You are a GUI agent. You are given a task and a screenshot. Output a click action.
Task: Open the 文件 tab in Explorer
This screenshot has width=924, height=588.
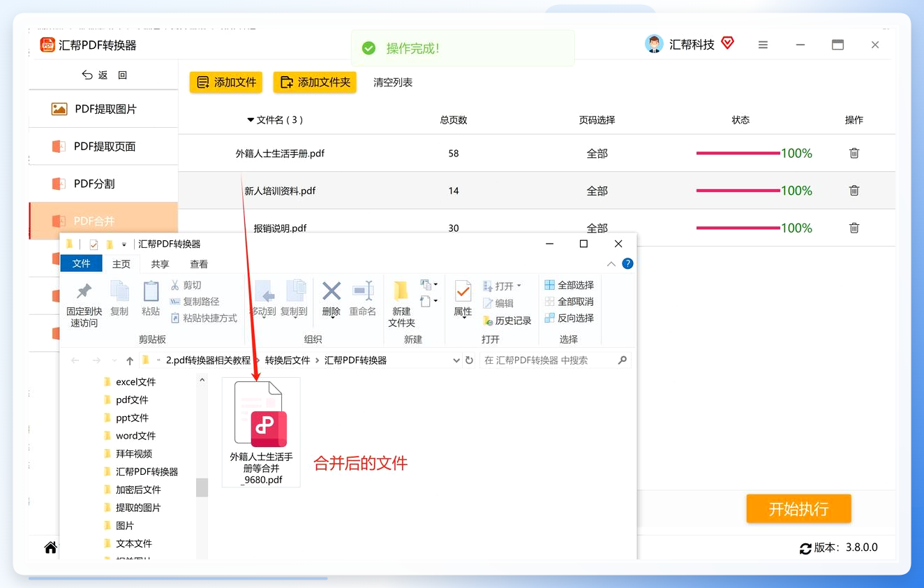[x=82, y=264]
